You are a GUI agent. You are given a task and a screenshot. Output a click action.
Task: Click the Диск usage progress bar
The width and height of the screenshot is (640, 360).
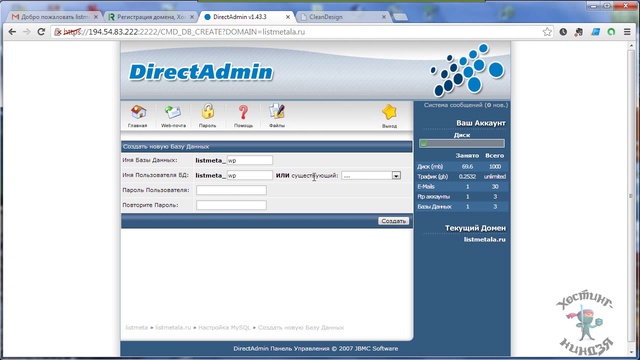pos(462,144)
